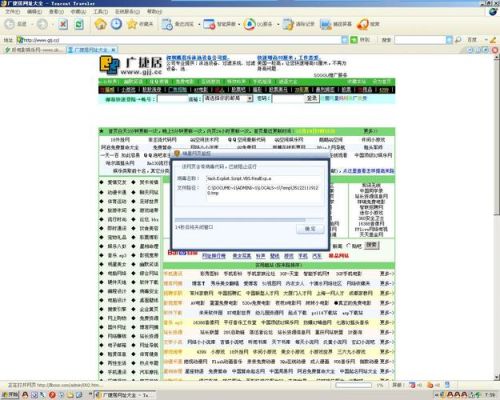Open the 帮助 menu
The image size is (500, 400).
(x=154, y=12)
